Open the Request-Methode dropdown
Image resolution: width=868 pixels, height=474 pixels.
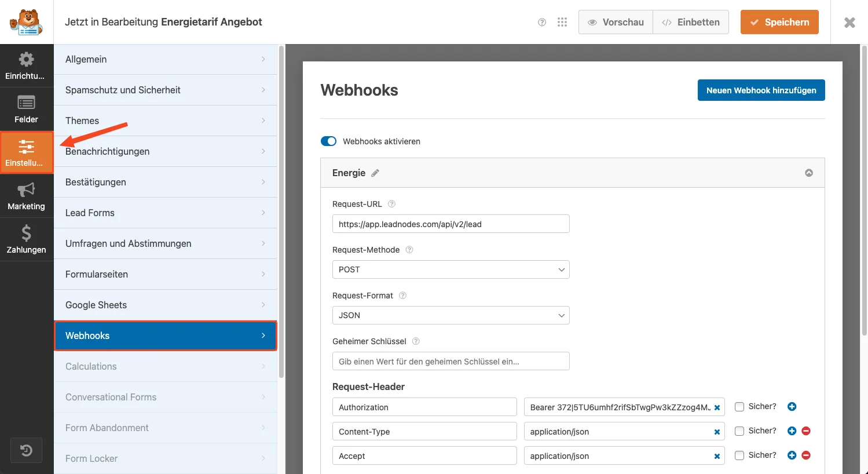click(x=451, y=269)
